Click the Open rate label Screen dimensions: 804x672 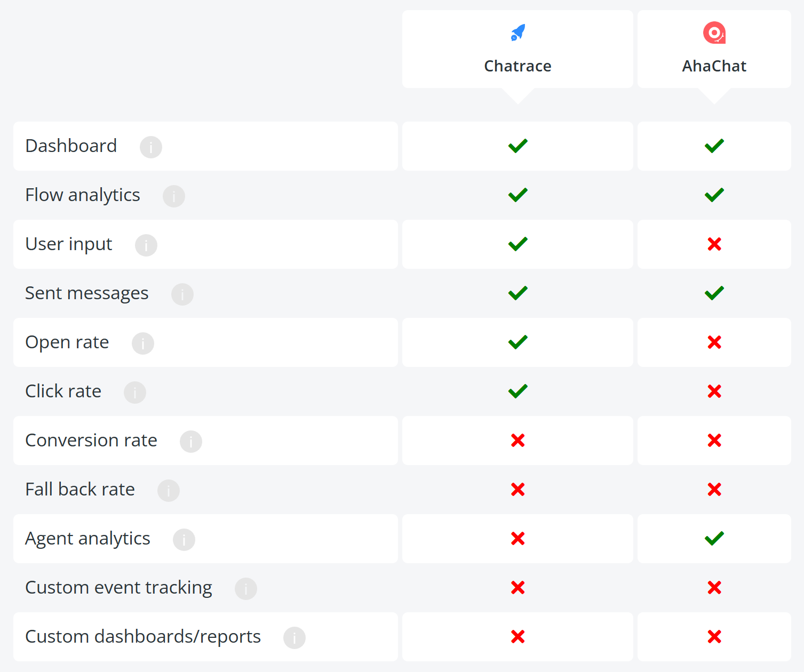click(67, 342)
